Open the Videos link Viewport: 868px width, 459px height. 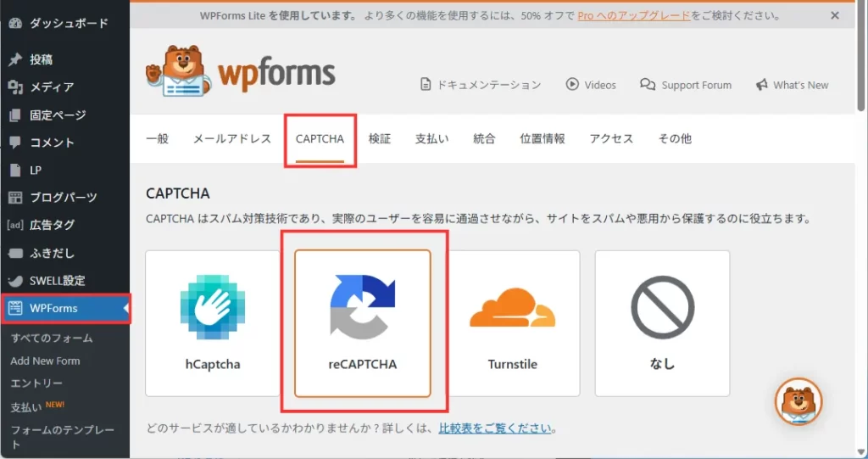click(591, 85)
